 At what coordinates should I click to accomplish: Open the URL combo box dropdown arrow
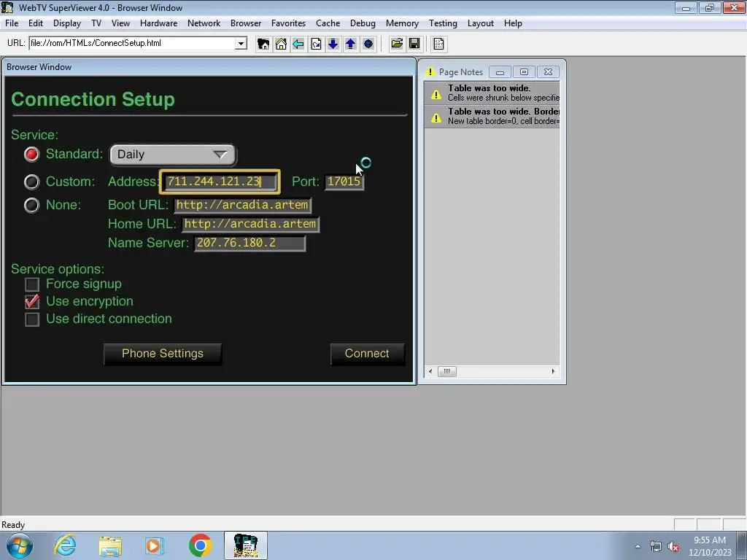click(241, 43)
